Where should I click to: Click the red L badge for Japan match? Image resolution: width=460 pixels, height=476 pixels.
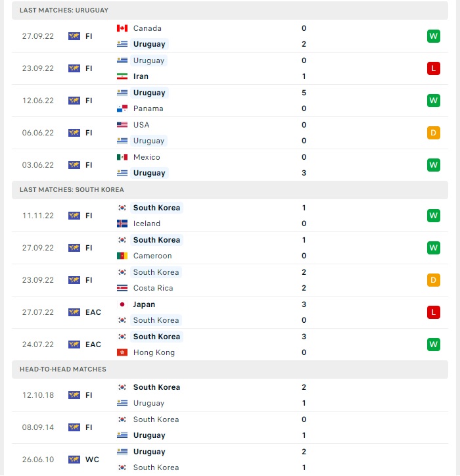tap(433, 312)
